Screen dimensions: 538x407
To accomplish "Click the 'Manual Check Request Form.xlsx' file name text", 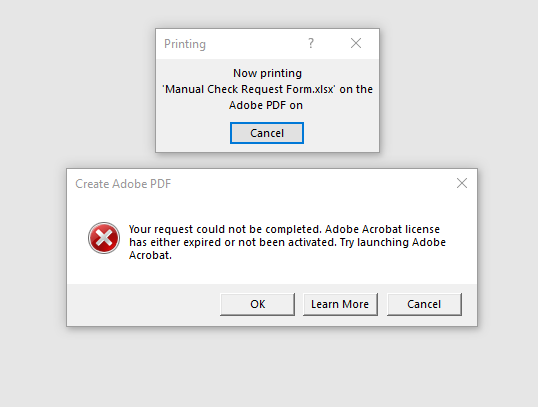I will pos(249,89).
